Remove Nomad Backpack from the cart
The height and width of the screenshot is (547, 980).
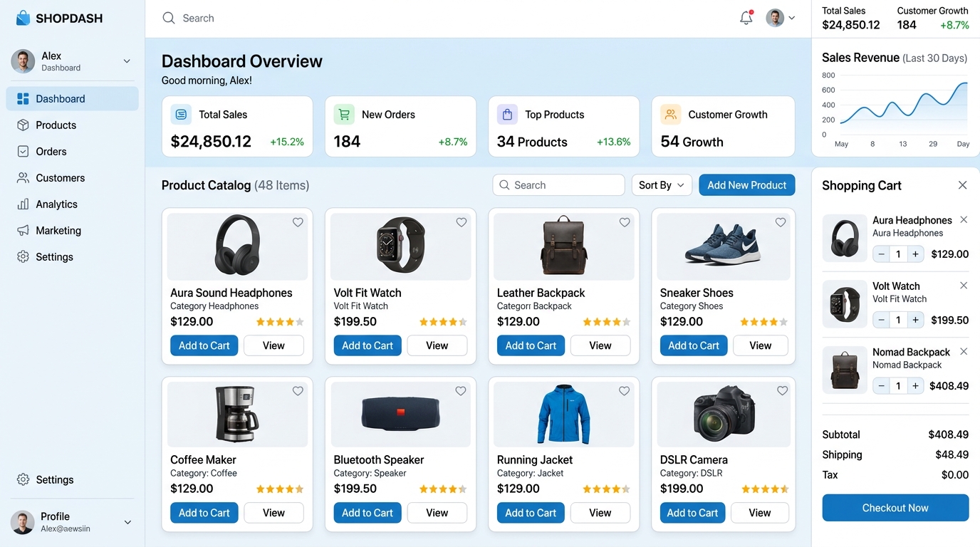tap(964, 351)
